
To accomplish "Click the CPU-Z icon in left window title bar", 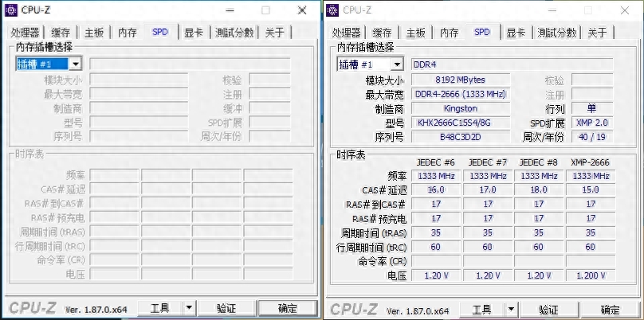I will pyautogui.click(x=11, y=10).
